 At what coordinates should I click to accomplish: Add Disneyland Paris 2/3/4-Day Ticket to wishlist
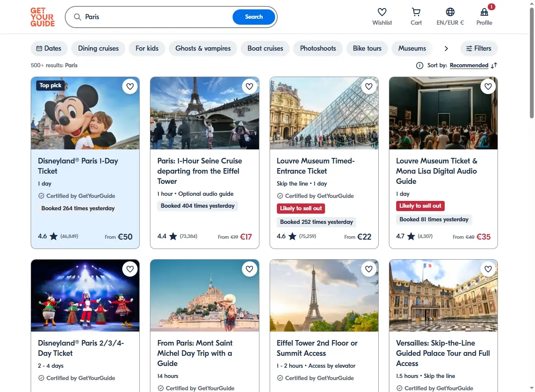point(130,269)
